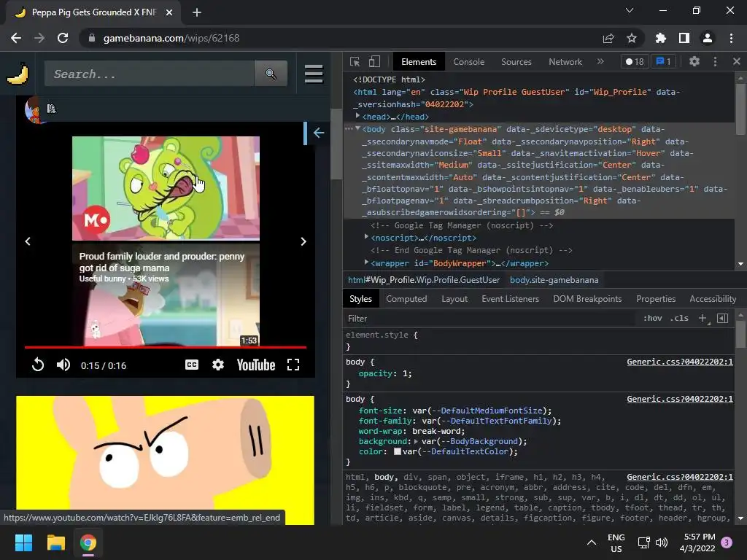The width and height of the screenshot is (747, 560).
Task: Reload the page in Chrome
Action: (63, 38)
